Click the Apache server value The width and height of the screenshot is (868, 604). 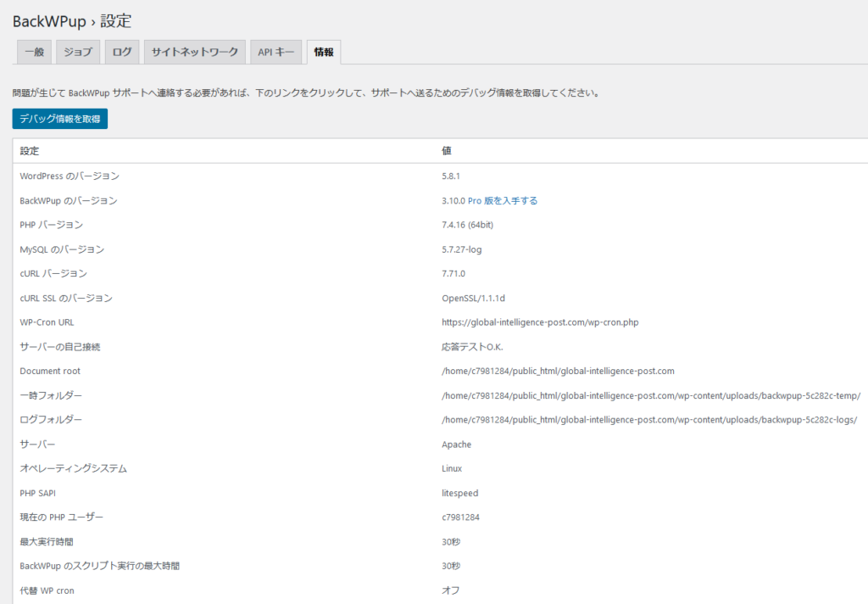point(457,445)
